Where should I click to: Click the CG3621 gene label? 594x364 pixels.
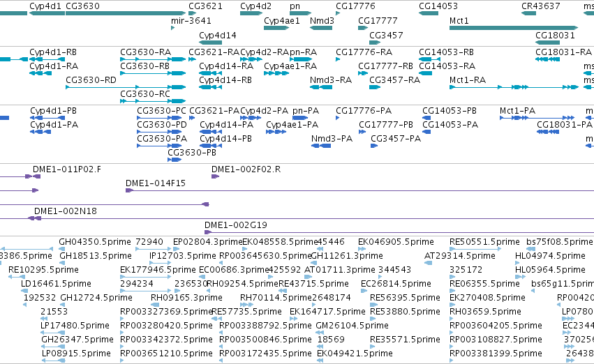click(x=205, y=6)
